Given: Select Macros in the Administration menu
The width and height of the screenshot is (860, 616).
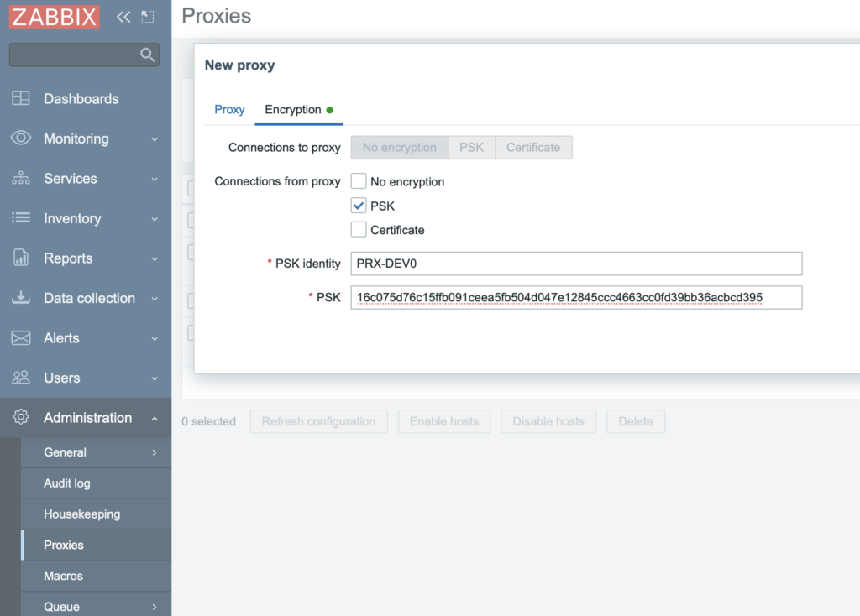Looking at the screenshot, I should 63,576.
